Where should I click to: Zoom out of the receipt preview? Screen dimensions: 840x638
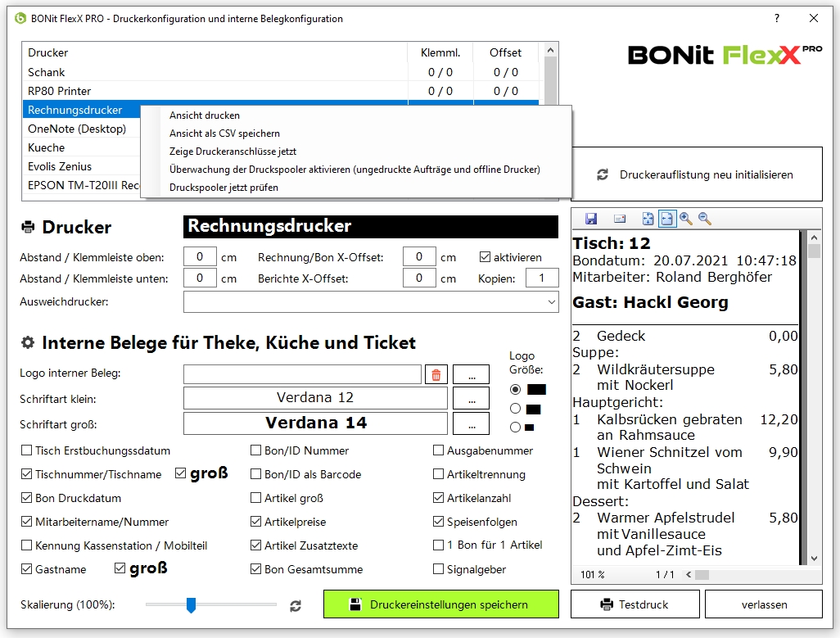click(705, 219)
